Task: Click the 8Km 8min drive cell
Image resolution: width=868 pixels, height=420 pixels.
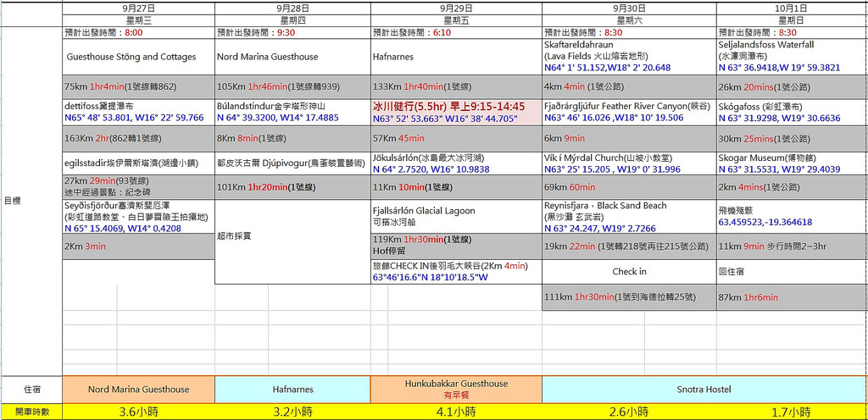Action: tap(292, 139)
